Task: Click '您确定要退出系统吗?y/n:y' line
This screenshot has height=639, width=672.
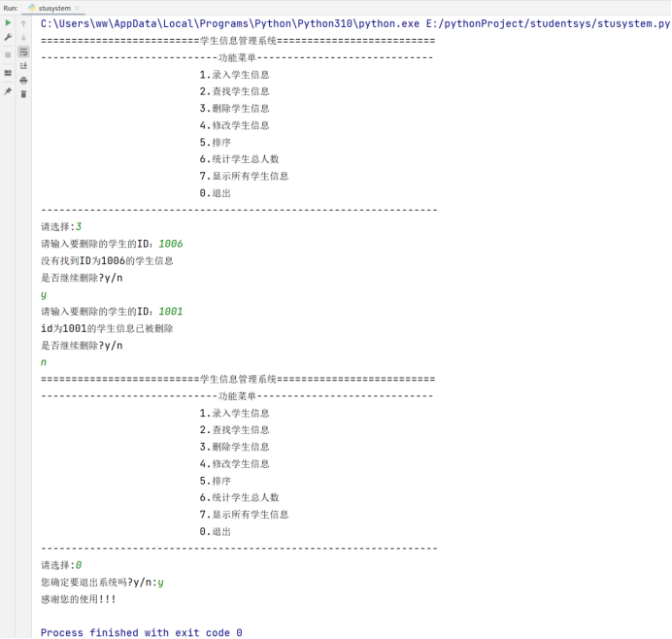Action: click(102, 582)
